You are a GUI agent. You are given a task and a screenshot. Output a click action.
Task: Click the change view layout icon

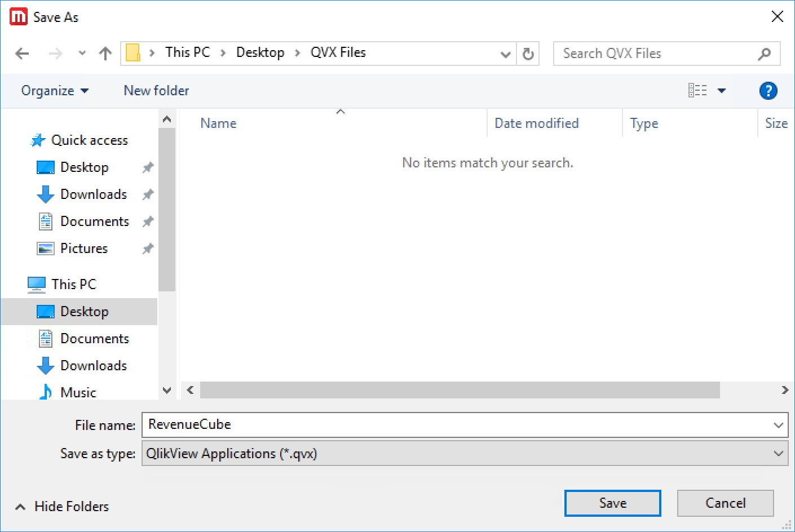pyautogui.click(x=697, y=91)
